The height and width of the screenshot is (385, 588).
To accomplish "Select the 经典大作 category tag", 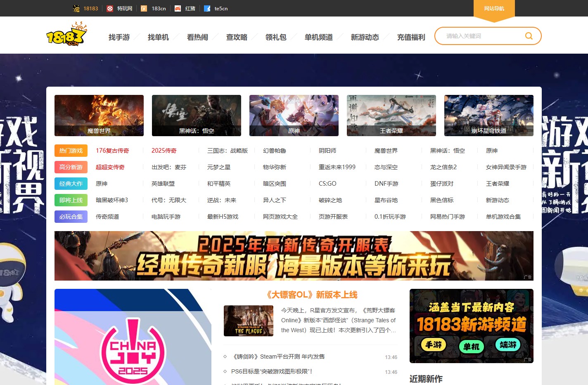I will pyautogui.click(x=71, y=184).
